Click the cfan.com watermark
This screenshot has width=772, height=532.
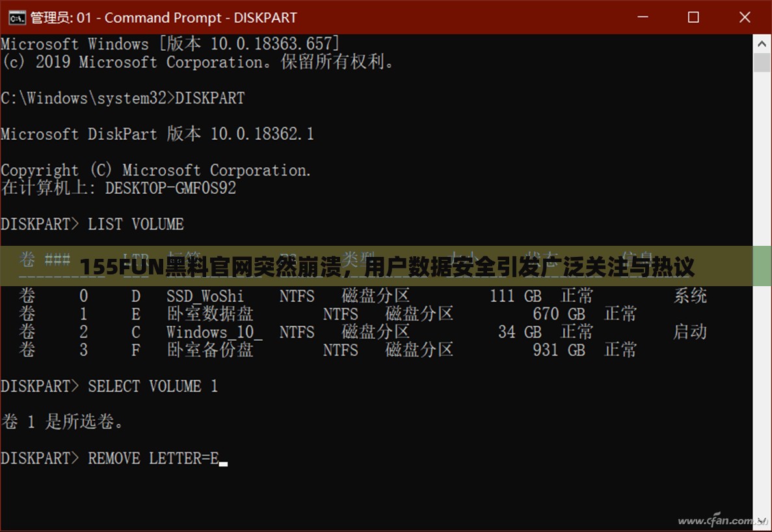coord(721,521)
